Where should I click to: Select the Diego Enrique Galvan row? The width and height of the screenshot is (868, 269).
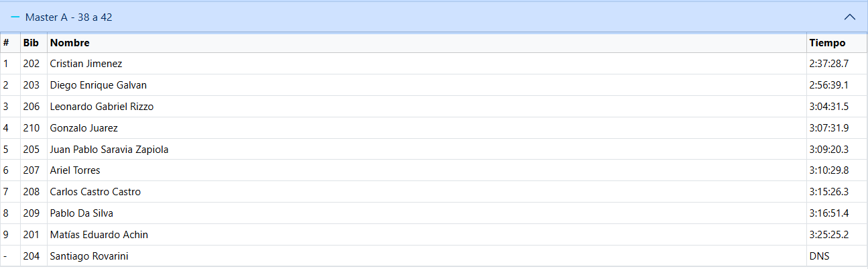[x=434, y=85]
